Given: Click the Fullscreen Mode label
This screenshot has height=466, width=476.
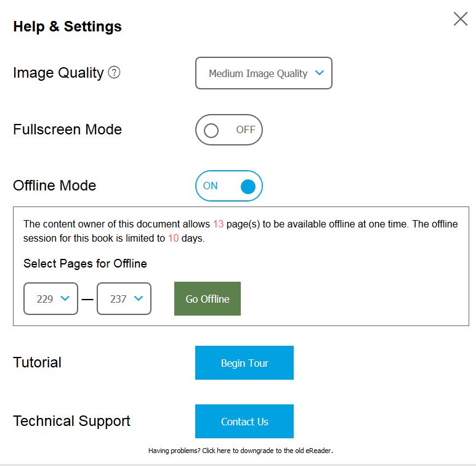Looking at the screenshot, I should point(67,129).
